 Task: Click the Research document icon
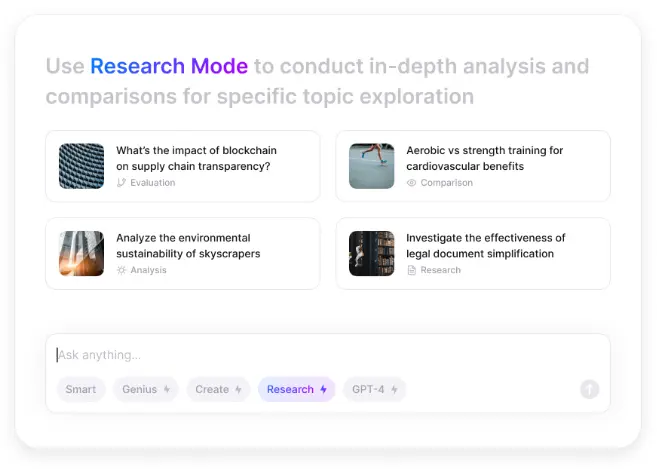click(412, 270)
